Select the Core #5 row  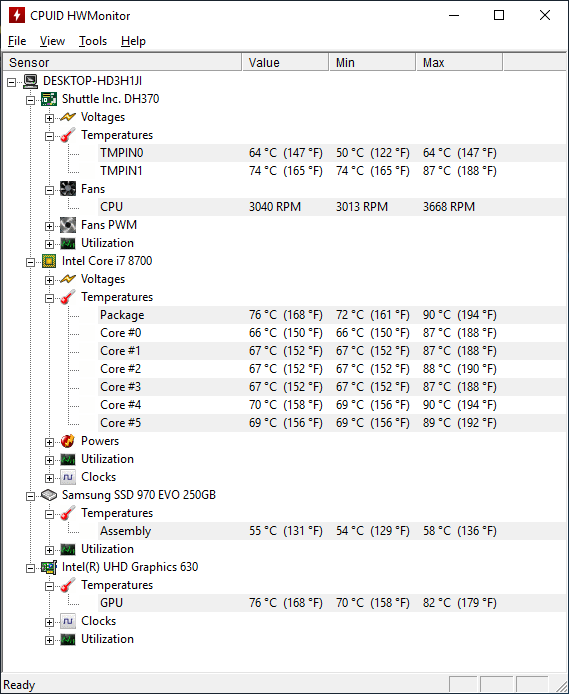coord(332,423)
